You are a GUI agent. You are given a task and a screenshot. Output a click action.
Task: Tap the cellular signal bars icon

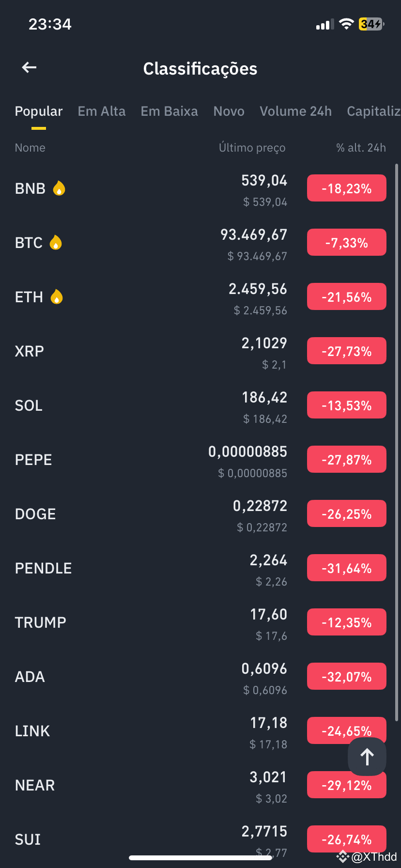[x=325, y=24]
